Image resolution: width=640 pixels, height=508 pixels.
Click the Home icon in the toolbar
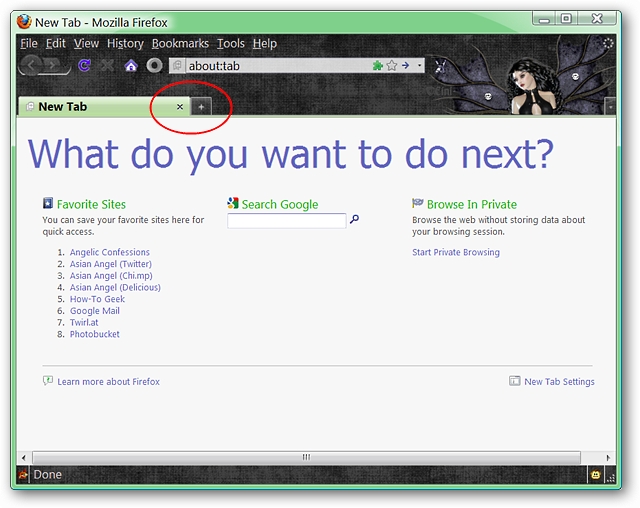(x=130, y=66)
